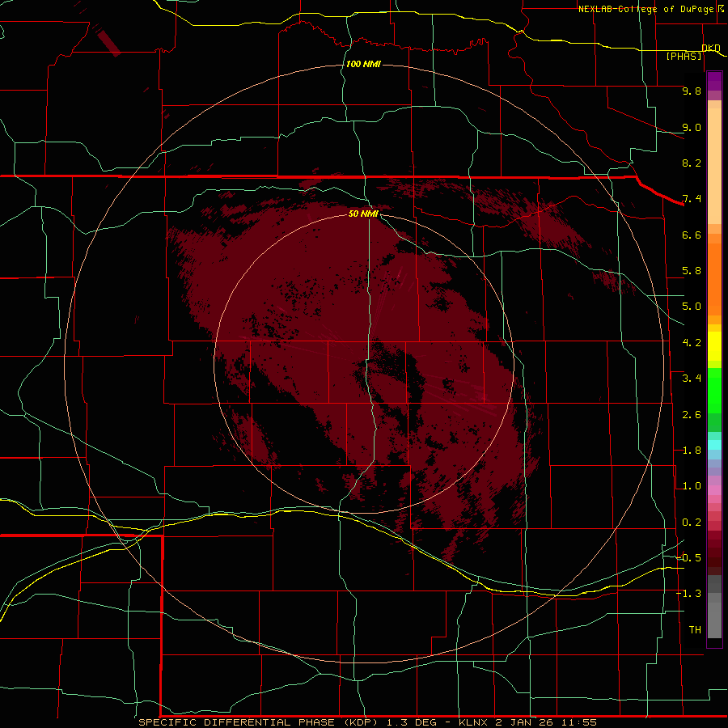Select the 0.2 scale value
Screen dimensions: 728x728
point(692,523)
